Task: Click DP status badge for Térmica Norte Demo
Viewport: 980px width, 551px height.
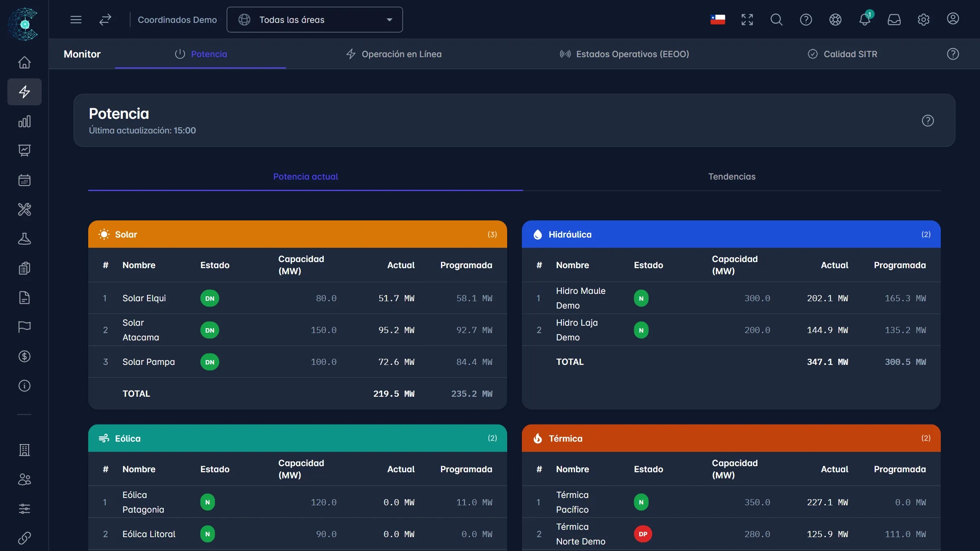Action: point(643,534)
